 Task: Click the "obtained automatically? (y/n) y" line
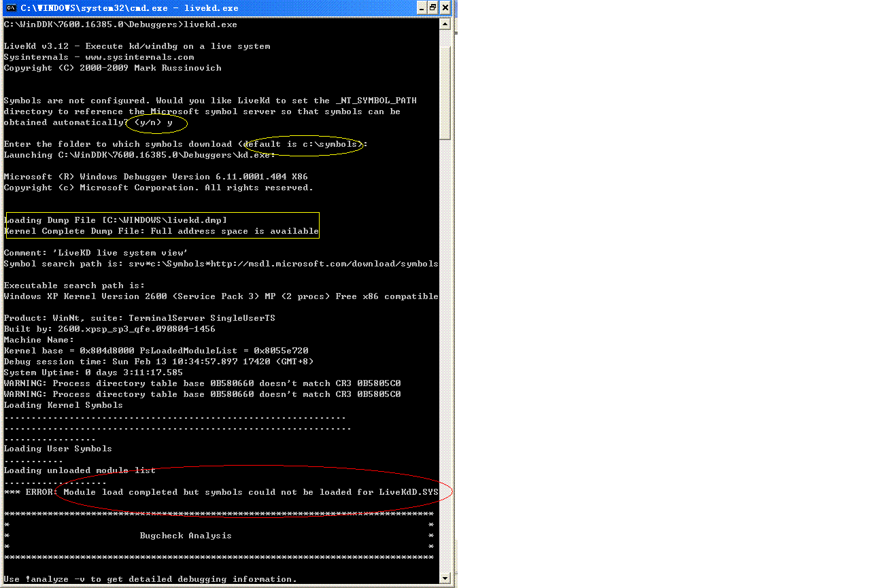click(88, 122)
